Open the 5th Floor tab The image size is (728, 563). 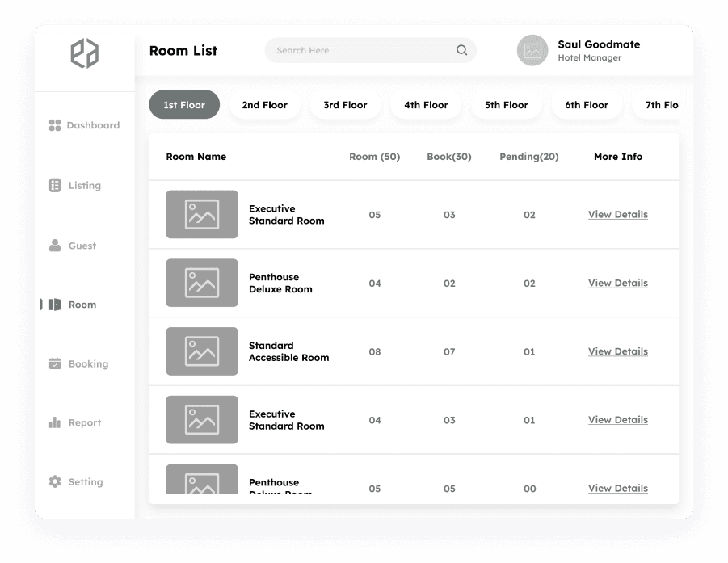pyautogui.click(x=506, y=104)
